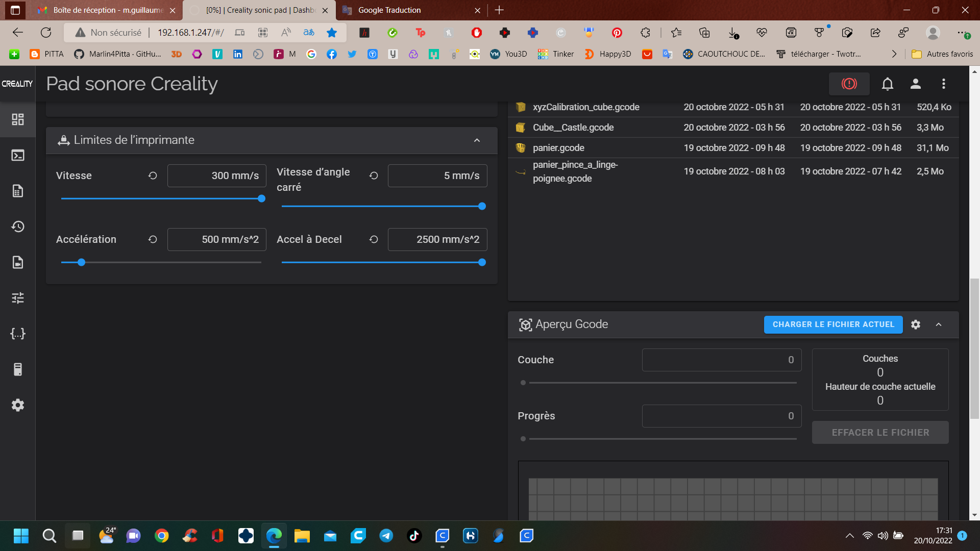The width and height of the screenshot is (980, 551).
Task: Click the browser address bar URL
Action: 190,33
